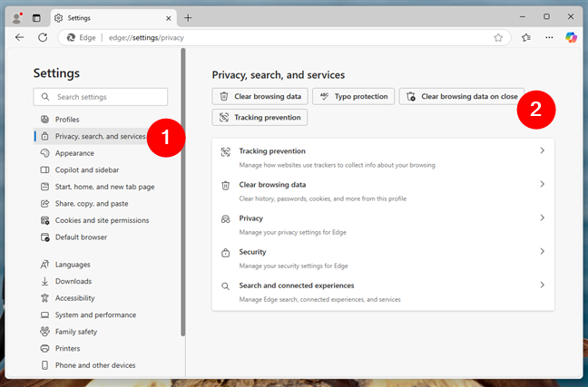Click Clear browsing data on close button
Viewport: 588px width, 387px height.
tap(461, 97)
